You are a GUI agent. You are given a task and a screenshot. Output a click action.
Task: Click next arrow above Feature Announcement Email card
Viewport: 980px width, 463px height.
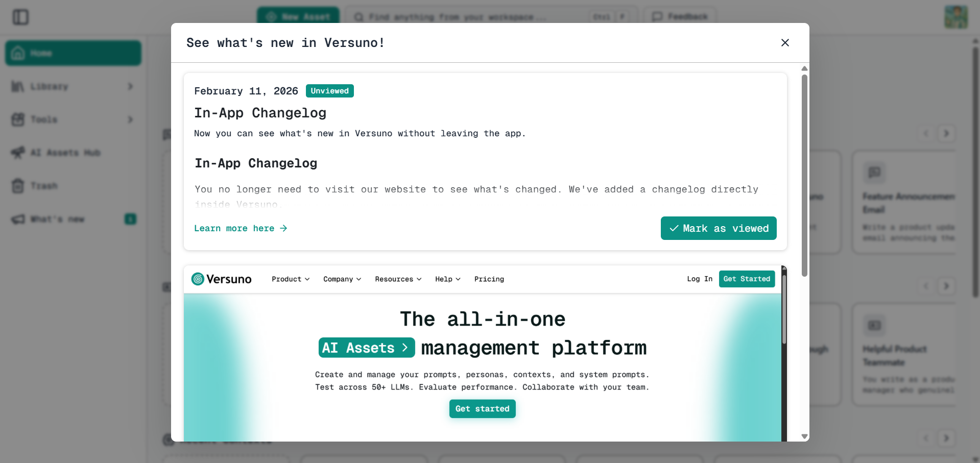pyautogui.click(x=946, y=133)
